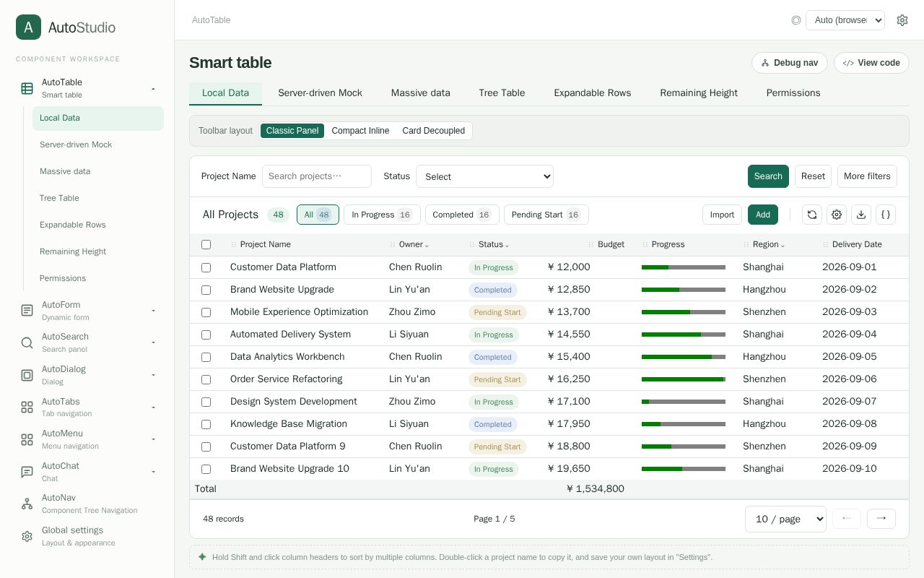924x578 pixels.
Task: Click the AutoDialog sidebar icon
Action: 27,375
